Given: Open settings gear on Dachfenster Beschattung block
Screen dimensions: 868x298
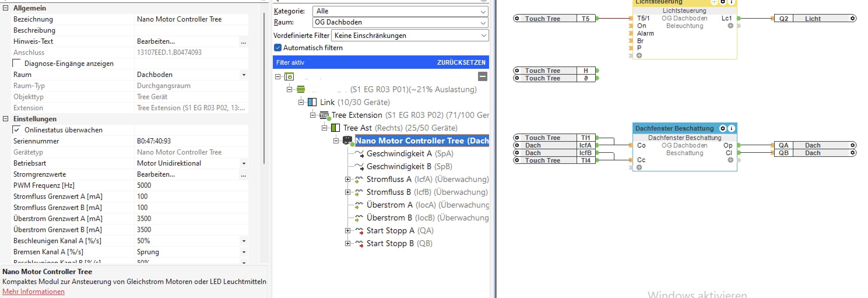Looking at the screenshot, I should pos(723,128).
